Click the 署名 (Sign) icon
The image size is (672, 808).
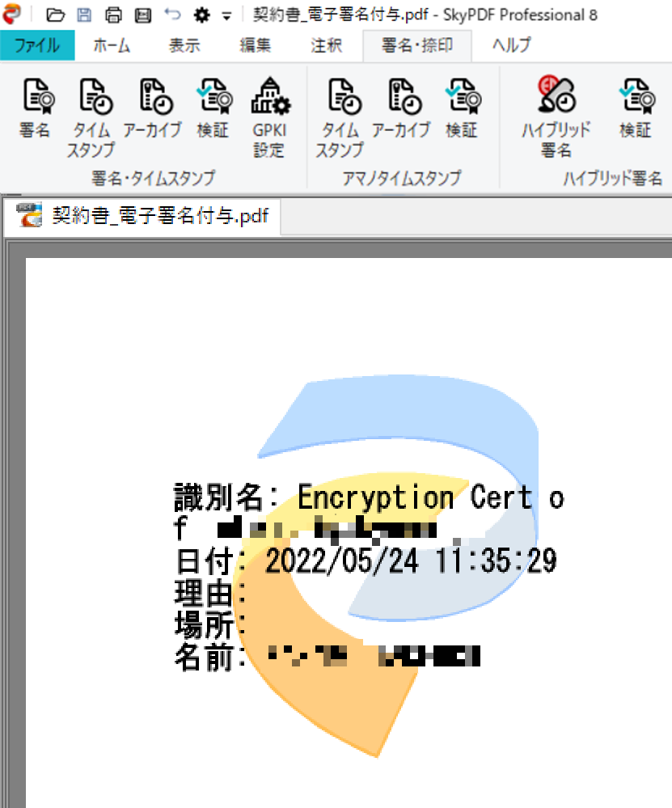[36, 108]
